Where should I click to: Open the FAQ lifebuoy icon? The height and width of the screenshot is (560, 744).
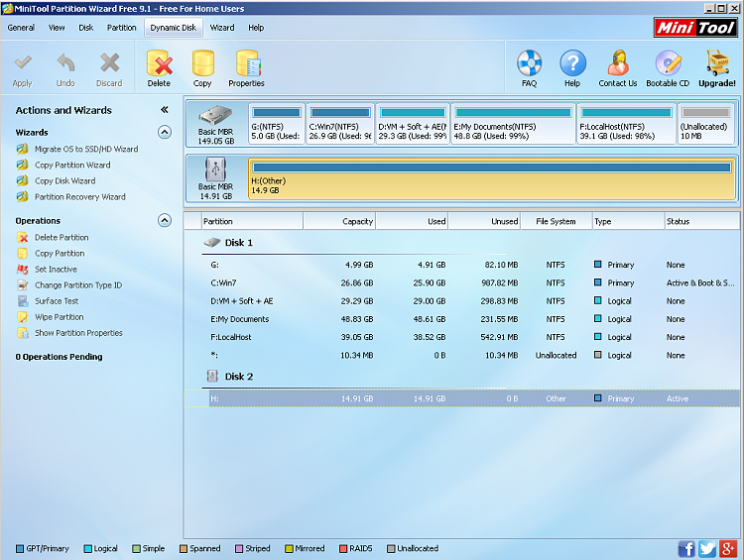tap(529, 62)
